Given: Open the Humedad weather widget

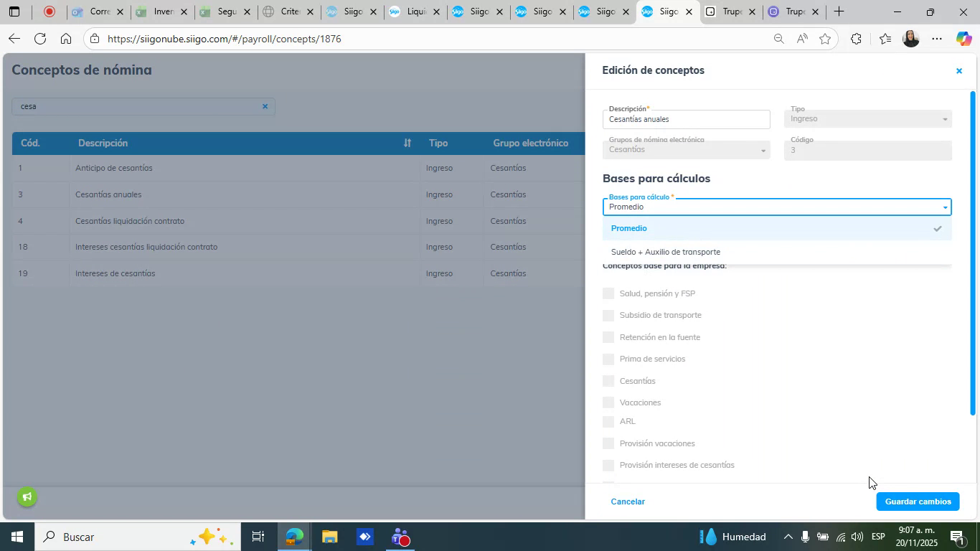Looking at the screenshot, I should (732, 537).
